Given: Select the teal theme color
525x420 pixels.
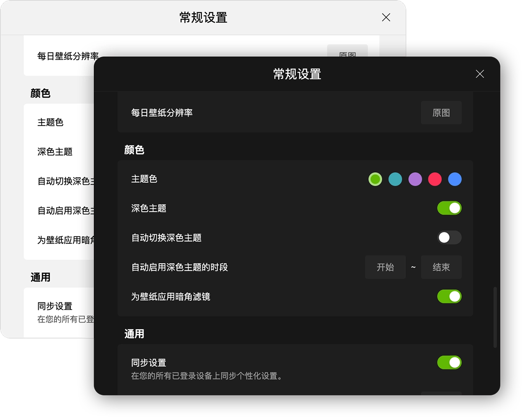Looking at the screenshot, I should [x=395, y=179].
